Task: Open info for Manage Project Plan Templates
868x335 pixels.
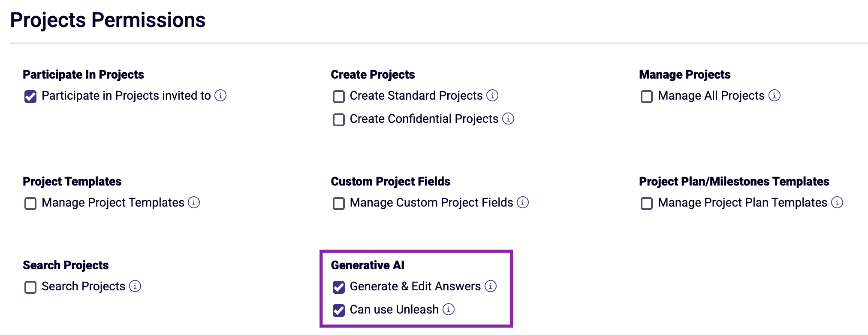Action: coord(837,202)
